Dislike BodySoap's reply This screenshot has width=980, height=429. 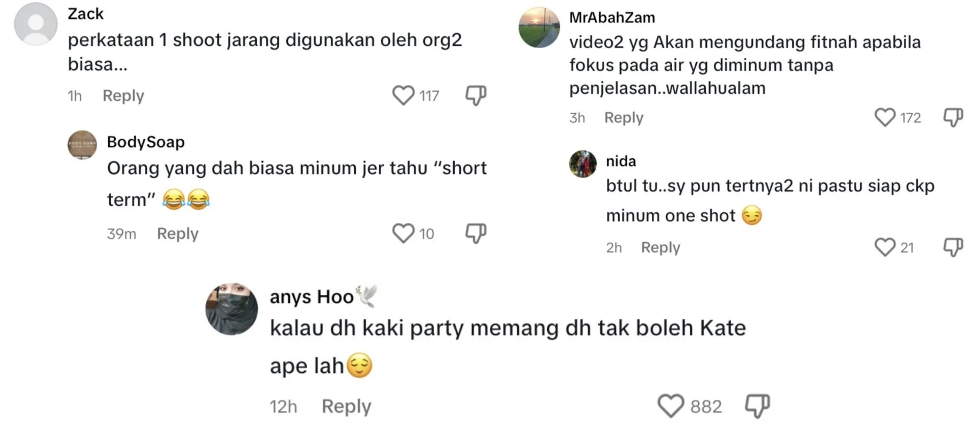point(476,234)
